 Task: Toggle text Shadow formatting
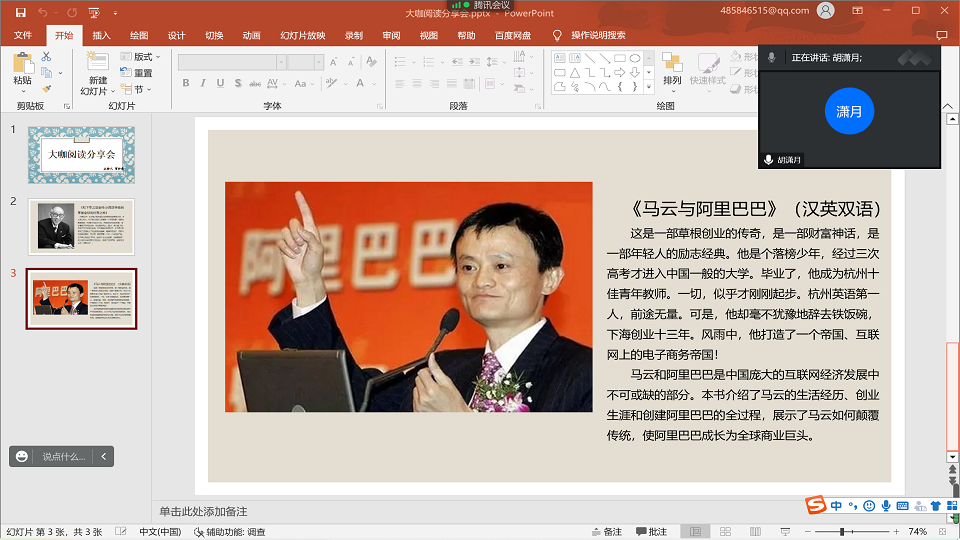(238, 83)
